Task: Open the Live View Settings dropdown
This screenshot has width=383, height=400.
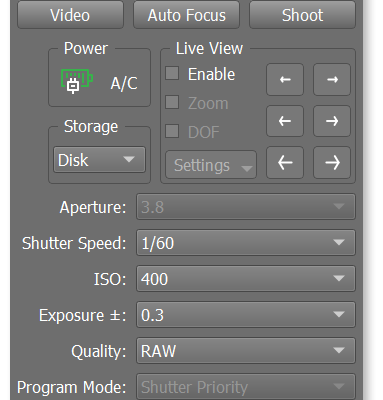Action: [x=211, y=165]
